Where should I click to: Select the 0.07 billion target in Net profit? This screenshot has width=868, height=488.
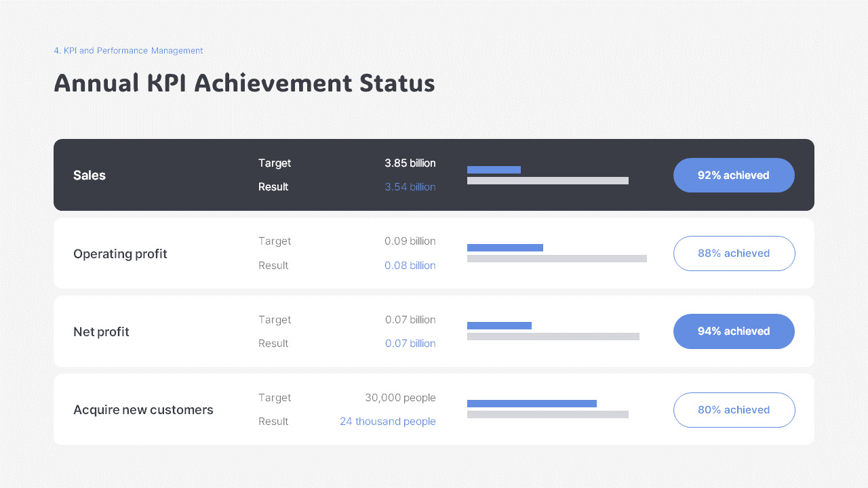point(410,320)
